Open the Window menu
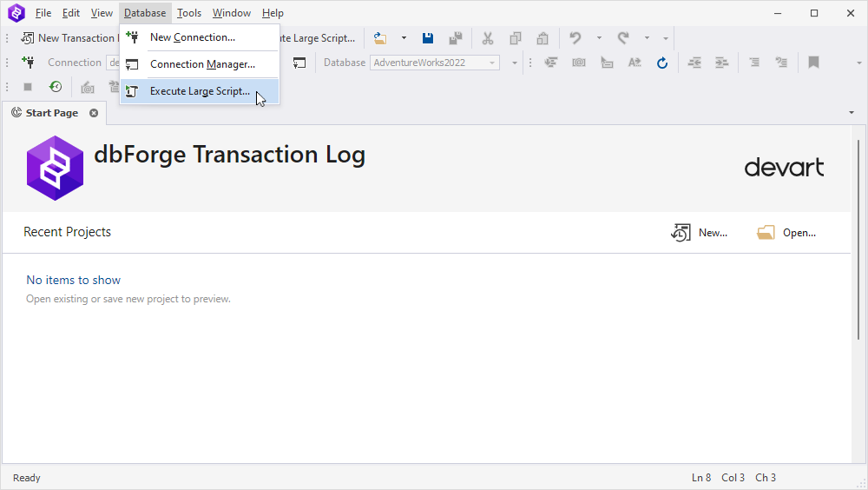Viewport: 868px width, 490px height. [x=232, y=13]
